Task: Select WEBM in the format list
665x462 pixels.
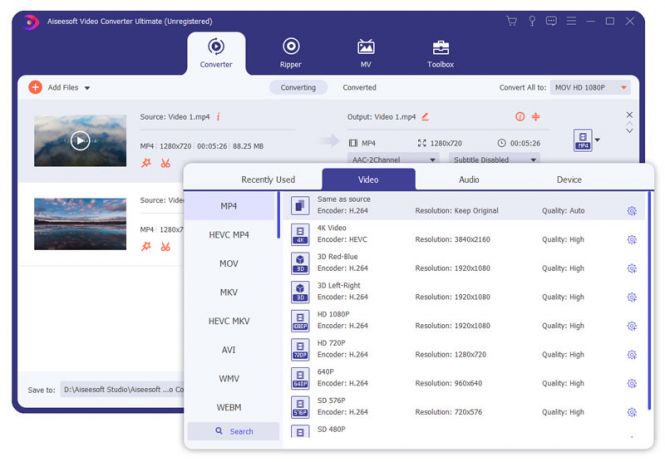Action: tap(229, 407)
